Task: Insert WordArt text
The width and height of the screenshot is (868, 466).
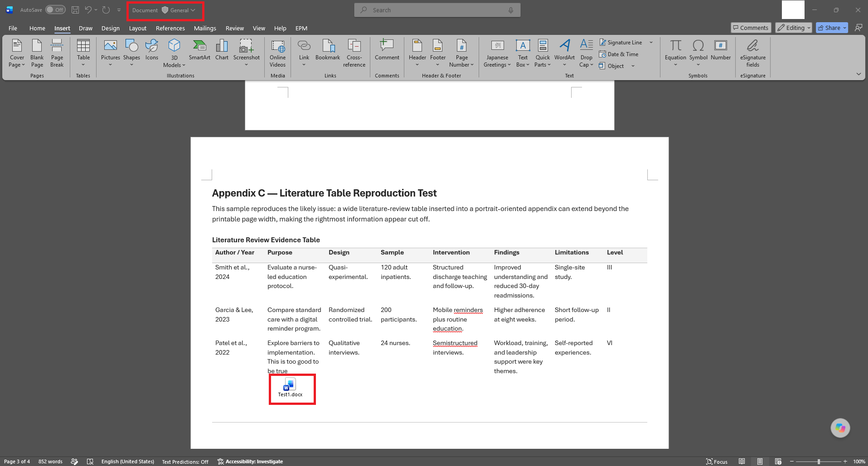Action: tap(564, 53)
